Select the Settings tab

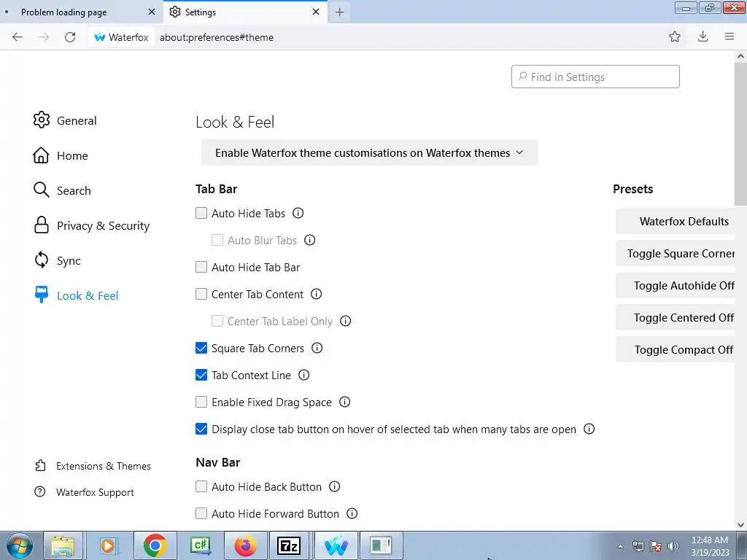pyautogui.click(x=245, y=12)
